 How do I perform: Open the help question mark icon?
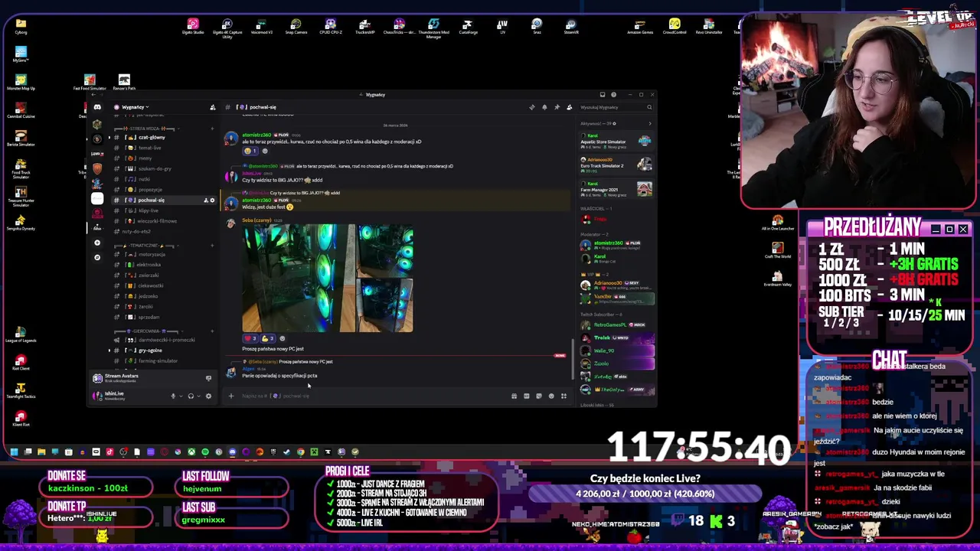pos(613,95)
